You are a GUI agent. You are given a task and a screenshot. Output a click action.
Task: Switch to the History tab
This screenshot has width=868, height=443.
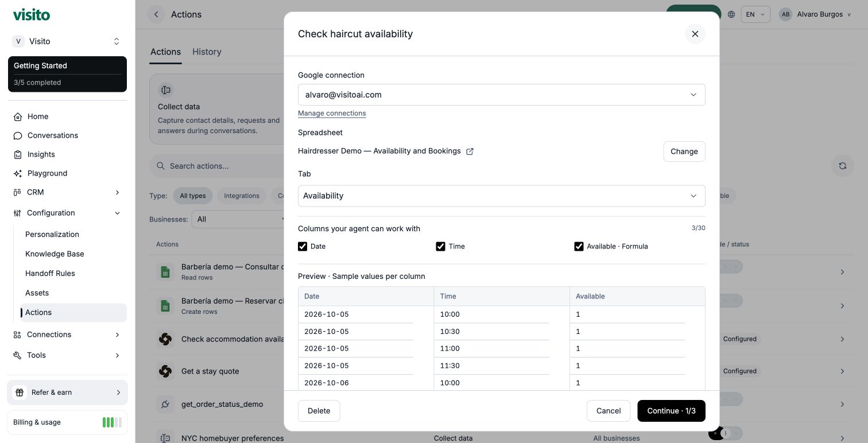(207, 52)
